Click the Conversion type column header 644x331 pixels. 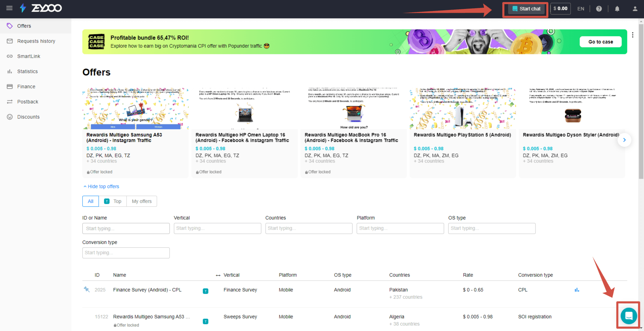point(535,275)
